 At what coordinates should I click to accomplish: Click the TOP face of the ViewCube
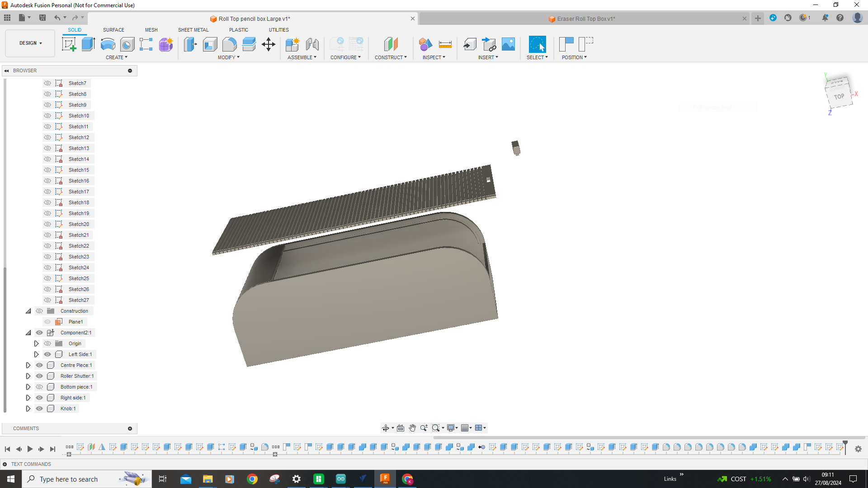(839, 97)
